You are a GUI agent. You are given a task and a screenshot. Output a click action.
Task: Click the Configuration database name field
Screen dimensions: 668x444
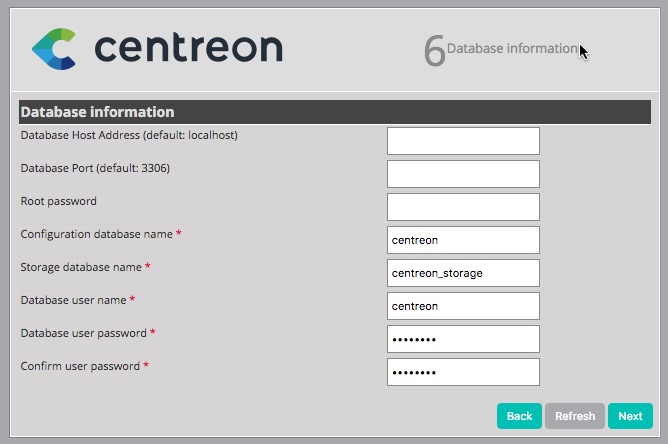(463, 240)
